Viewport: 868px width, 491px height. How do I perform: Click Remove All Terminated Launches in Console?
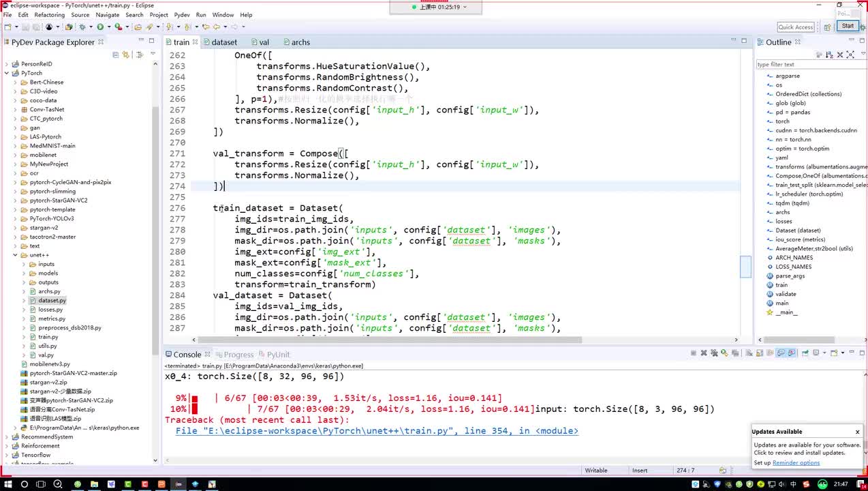click(714, 353)
